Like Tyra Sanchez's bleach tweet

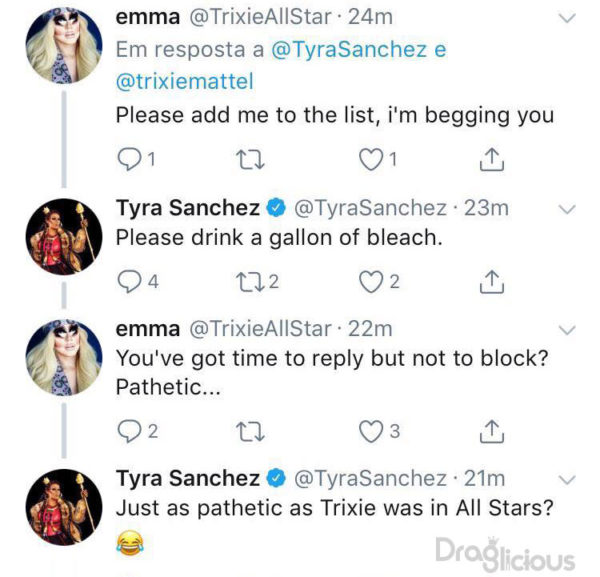point(370,283)
